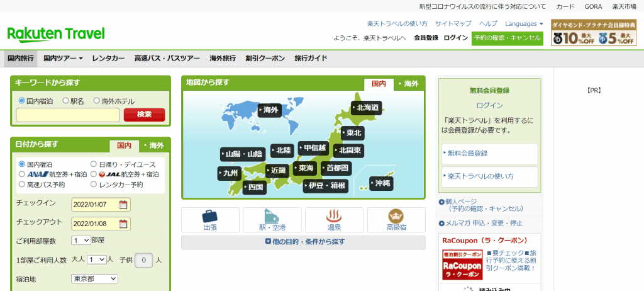The width and height of the screenshot is (644, 291).
Task: Select 東北 region on the map
Action: [x=353, y=134]
